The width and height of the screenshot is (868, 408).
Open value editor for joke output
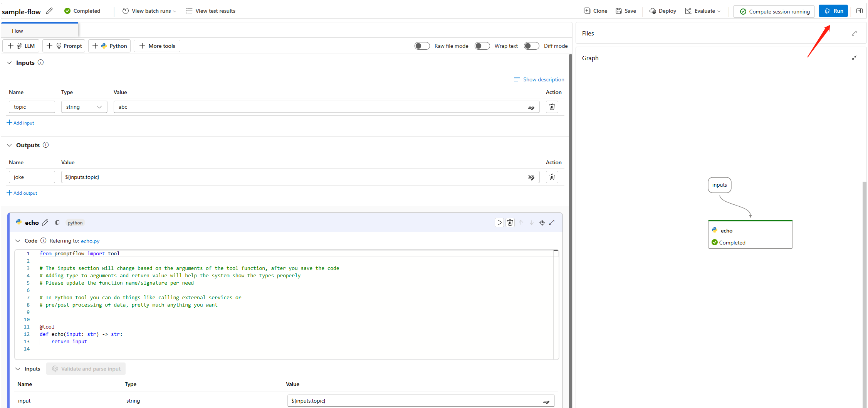531,177
